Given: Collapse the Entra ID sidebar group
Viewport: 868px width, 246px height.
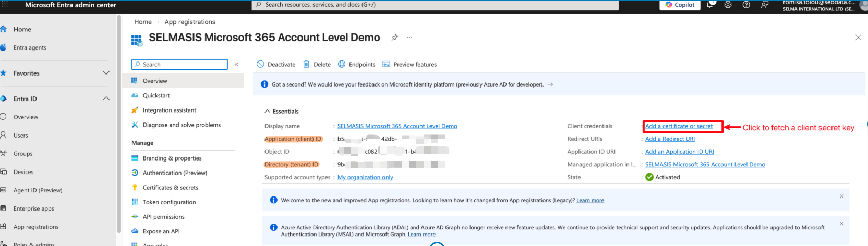Looking at the screenshot, I should click(106, 99).
